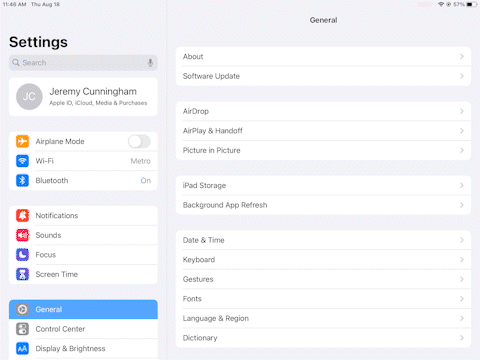This screenshot has width=480, height=360.
Task: Tap the Sounds speaker icon
Action: 22,235
